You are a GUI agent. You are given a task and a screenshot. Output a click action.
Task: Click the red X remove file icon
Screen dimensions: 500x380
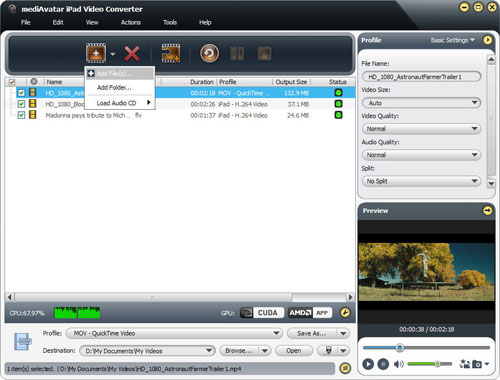[x=132, y=54]
